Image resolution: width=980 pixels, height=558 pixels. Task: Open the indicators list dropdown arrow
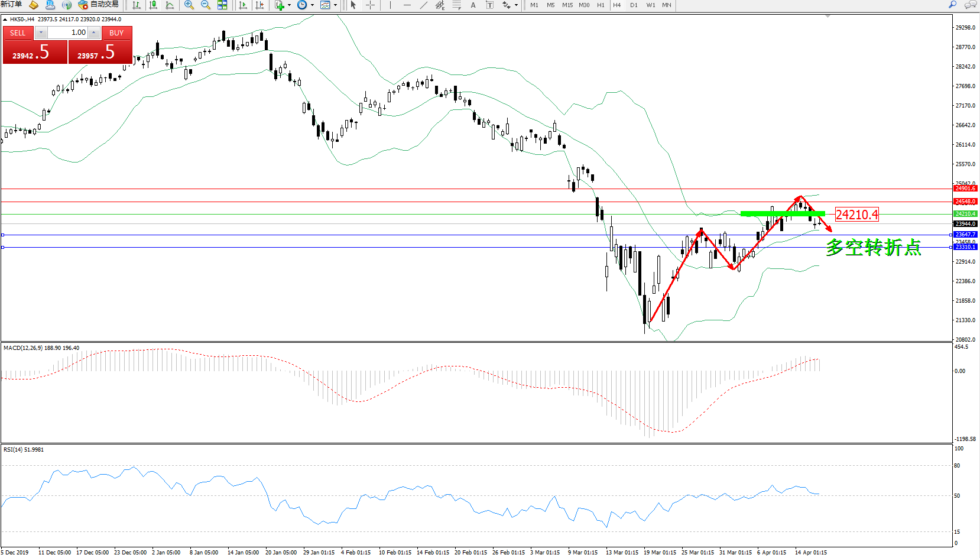pyautogui.click(x=289, y=5)
